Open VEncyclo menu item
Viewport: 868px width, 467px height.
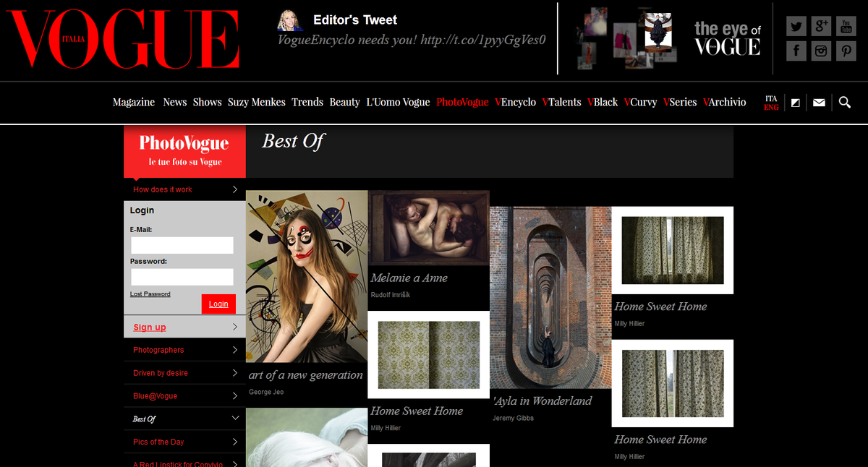[516, 103]
